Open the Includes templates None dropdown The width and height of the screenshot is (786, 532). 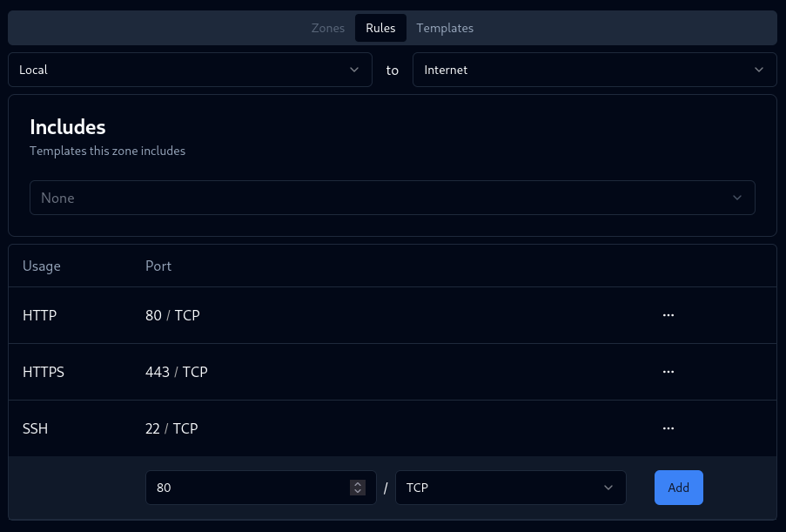click(x=392, y=198)
